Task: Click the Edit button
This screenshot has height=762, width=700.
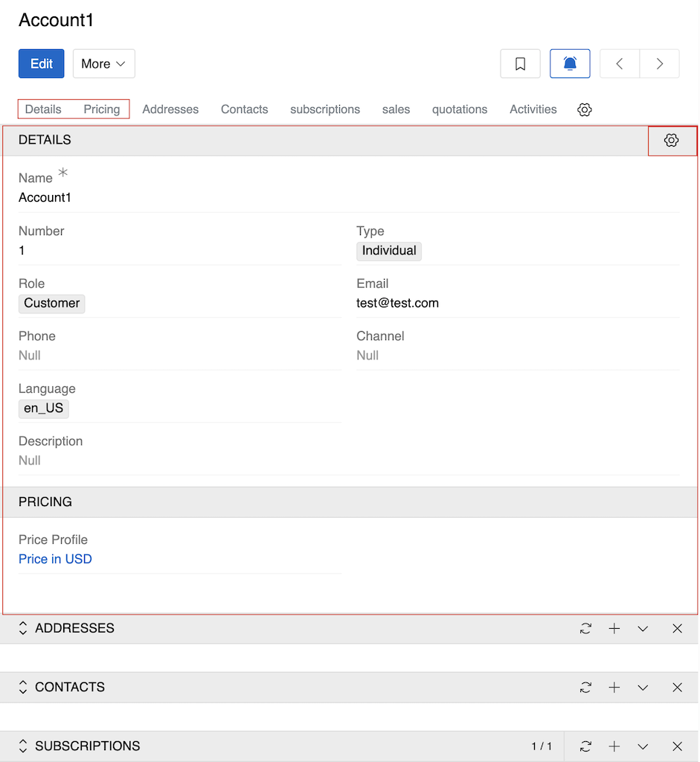Action: click(41, 63)
